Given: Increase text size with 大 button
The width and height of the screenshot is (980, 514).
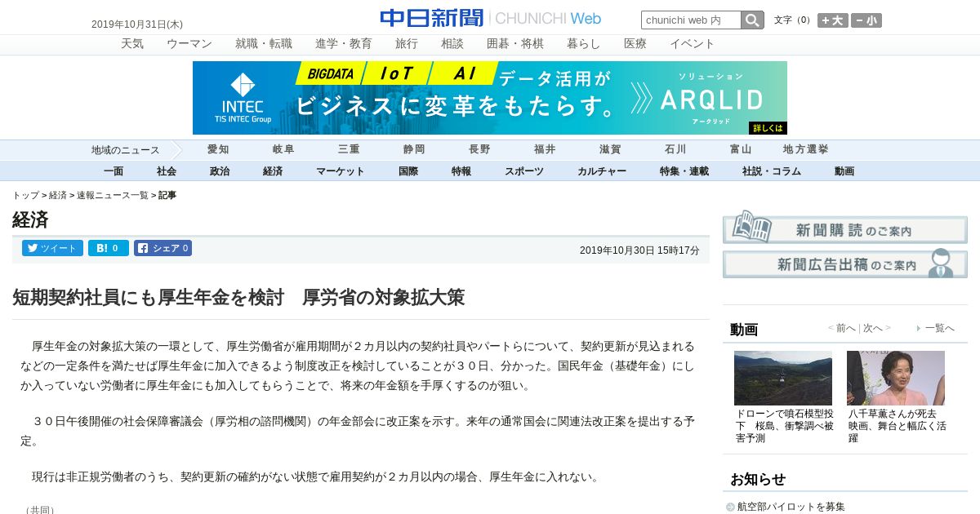Looking at the screenshot, I should pos(833,20).
